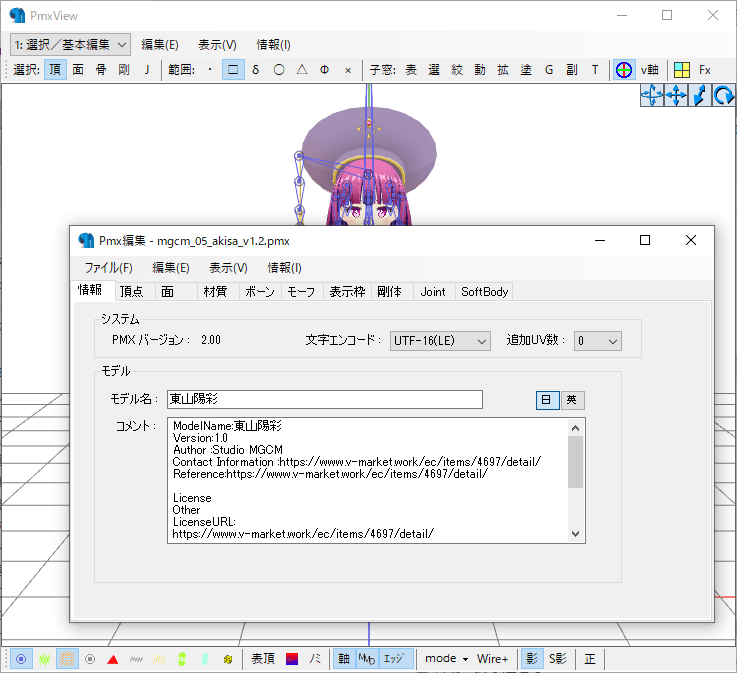Click the モデル名 text field

[324, 400]
